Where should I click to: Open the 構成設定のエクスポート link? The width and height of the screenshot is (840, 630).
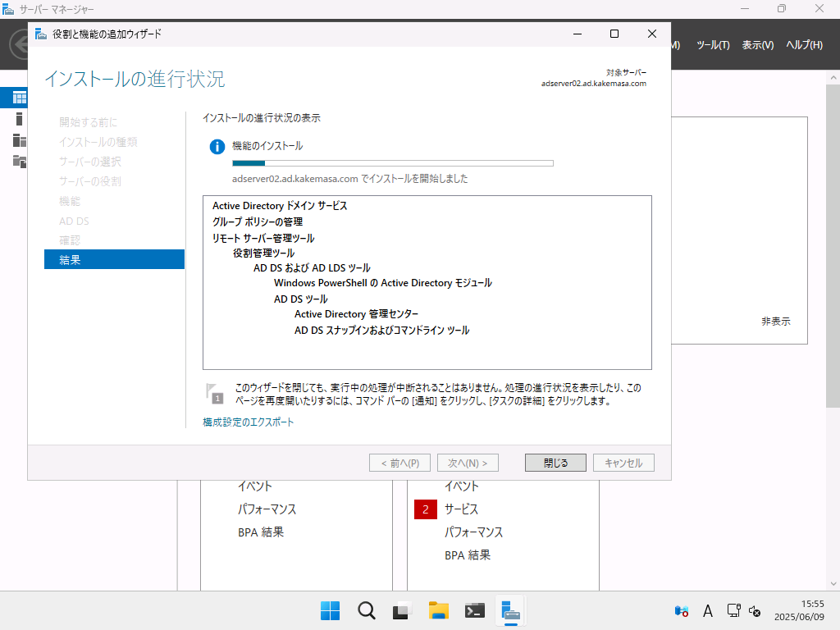pyautogui.click(x=248, y=422)
